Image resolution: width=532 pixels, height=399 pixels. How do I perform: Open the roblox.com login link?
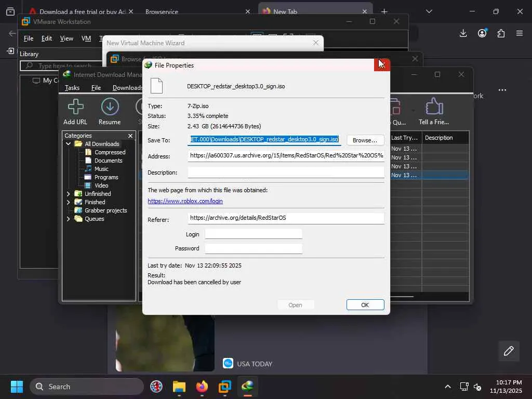[185, 201]
